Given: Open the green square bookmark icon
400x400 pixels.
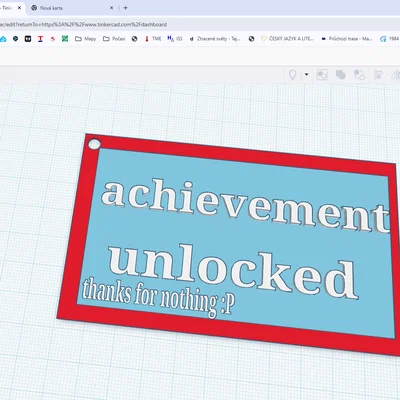Looking at the screenshot, I should pos(65,39).
